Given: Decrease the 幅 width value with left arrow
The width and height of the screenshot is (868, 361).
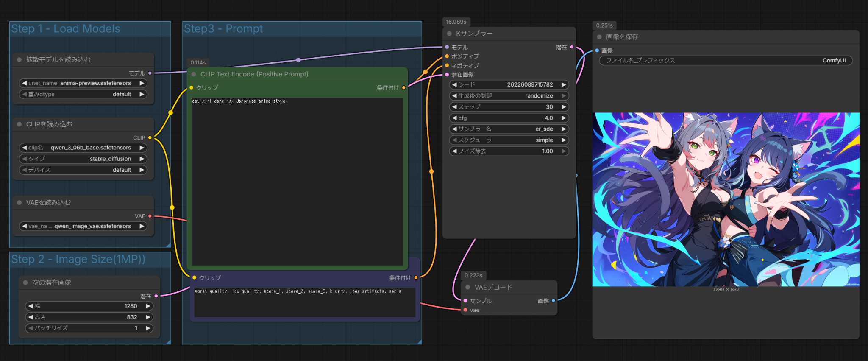Looking at the screenshot, I should [x=31, y=306].
